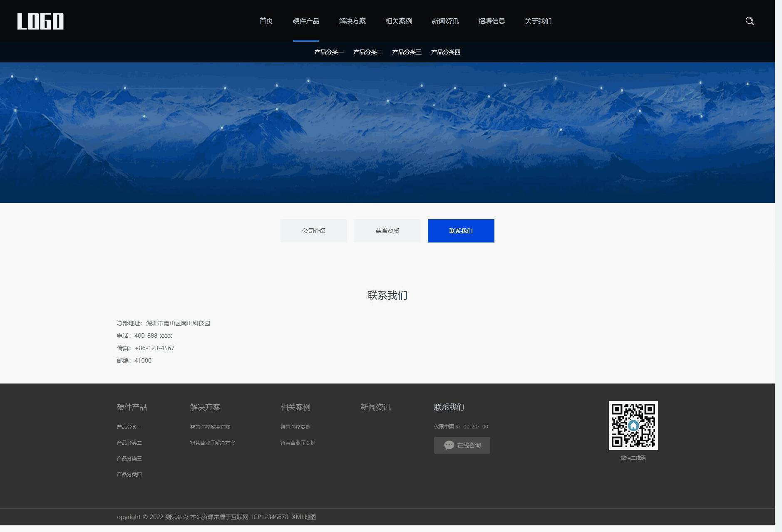Select the 联系我们 blue tab
Screen dimensions: 782x532
461,231
